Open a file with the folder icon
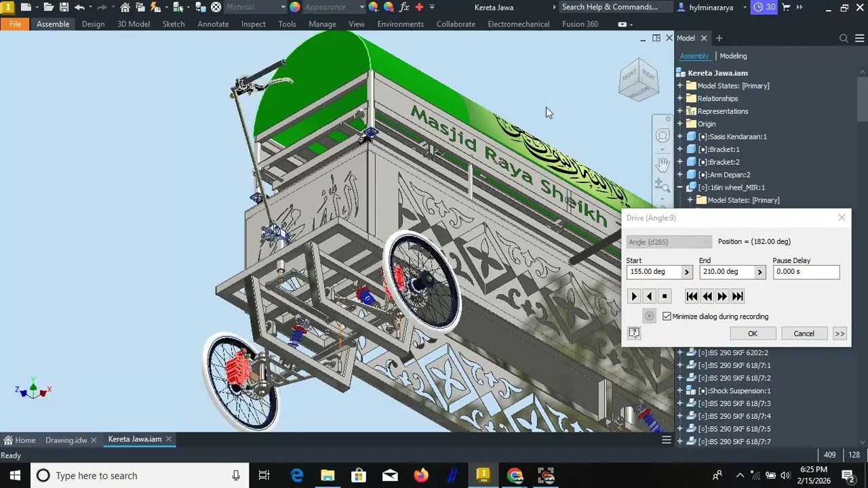 [49, 7]
